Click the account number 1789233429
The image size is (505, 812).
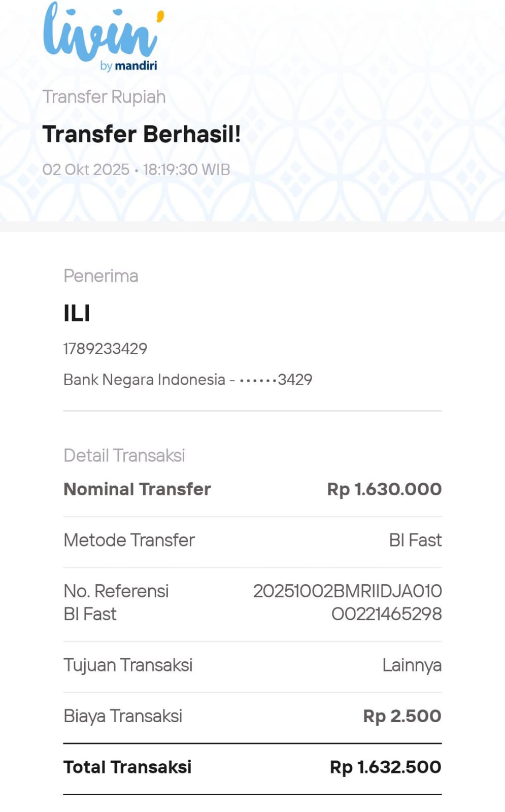pos(105,349)
